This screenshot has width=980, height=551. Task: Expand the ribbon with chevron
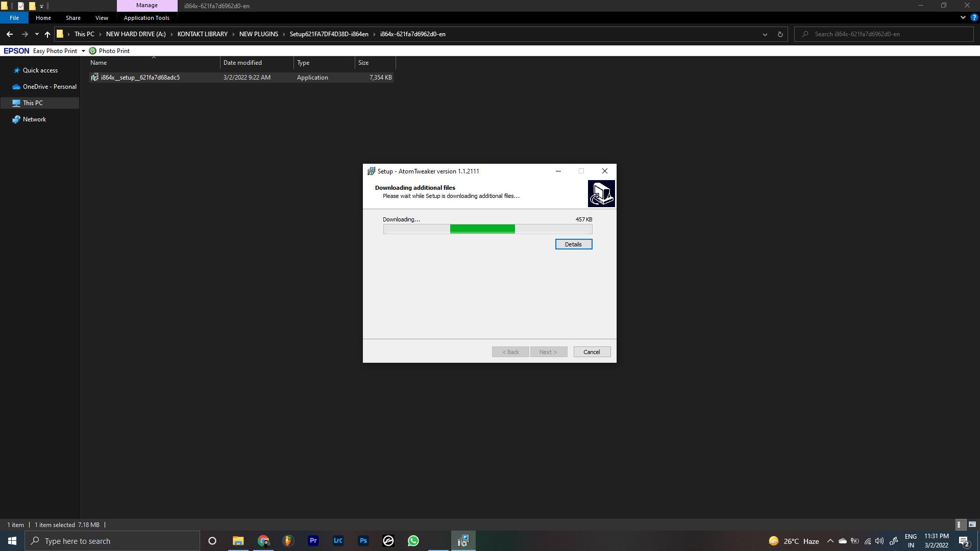tap(963, 17)
